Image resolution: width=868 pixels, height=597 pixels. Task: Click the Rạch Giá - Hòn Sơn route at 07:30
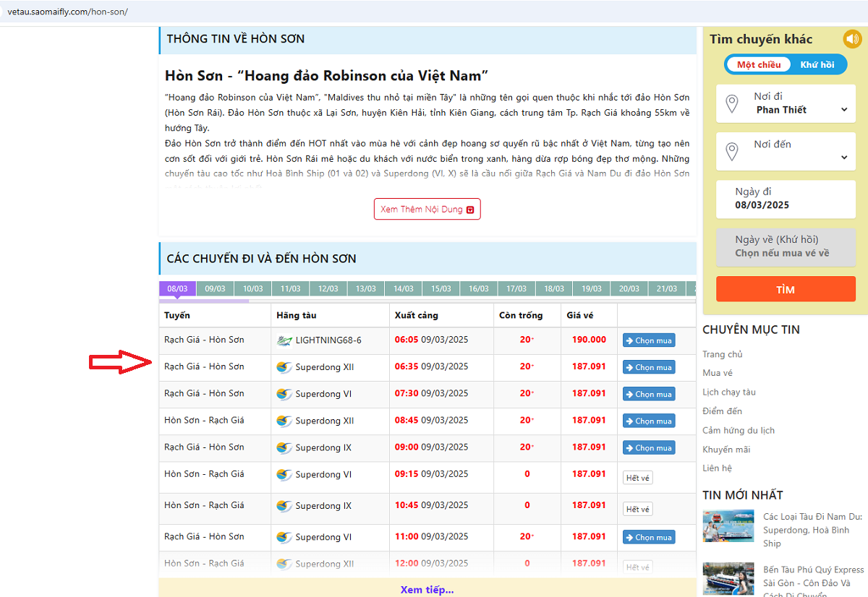pyautogui.click(x=204, y=393)
